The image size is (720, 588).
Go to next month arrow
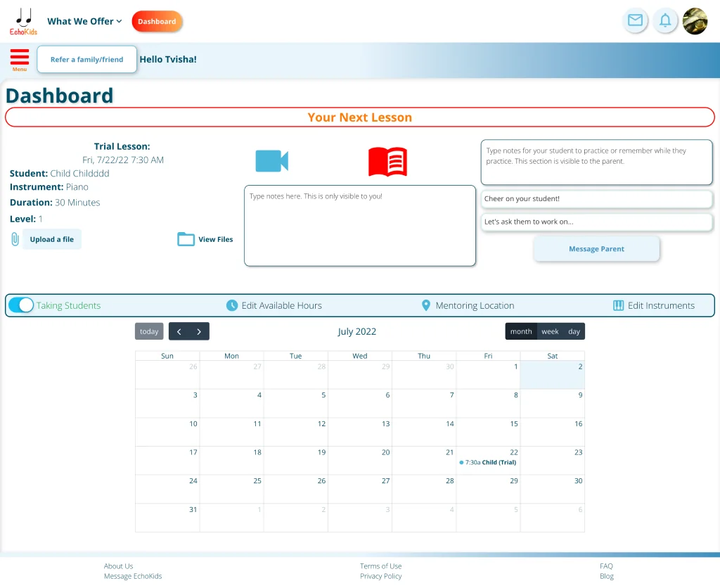pyautogui.click(x=199, y=331)
